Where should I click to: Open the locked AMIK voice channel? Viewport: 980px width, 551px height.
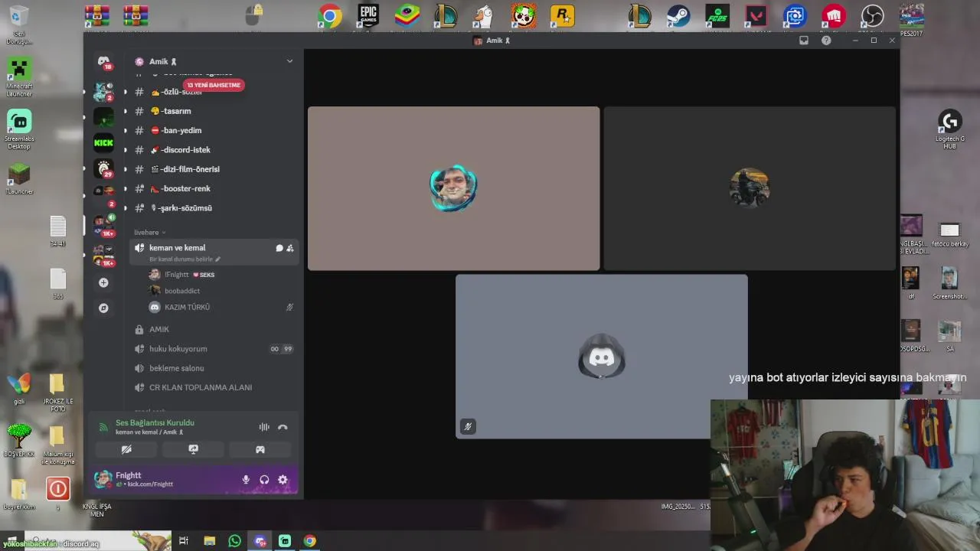214,329
